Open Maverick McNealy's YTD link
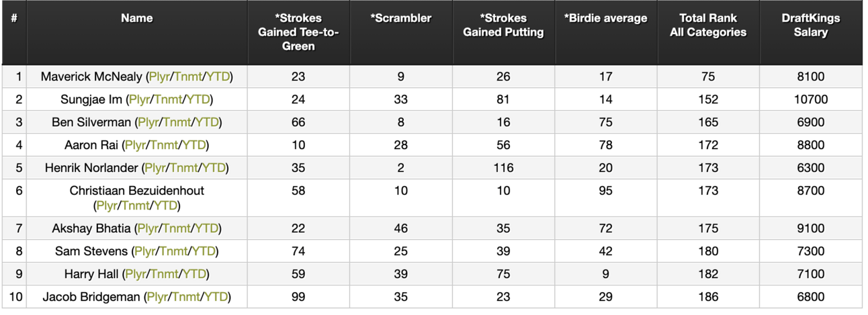Screen dimensions: 868x315 point(218,77)
